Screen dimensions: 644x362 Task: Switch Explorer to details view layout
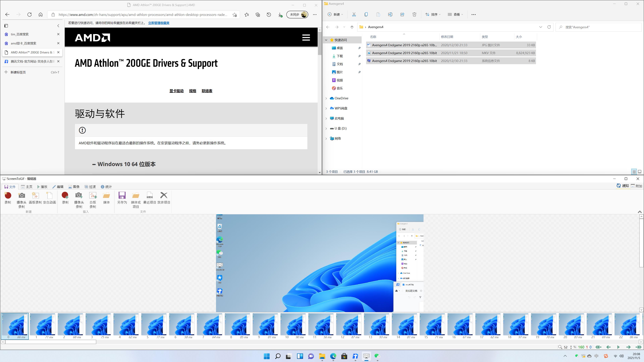[x=634, y=172]
